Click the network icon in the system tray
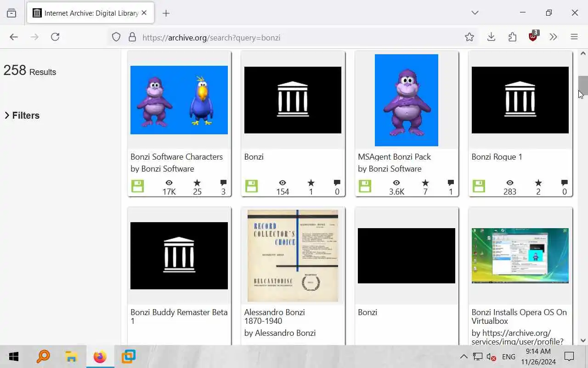The height and width of the screenshot is (368, 588). (478, 356)
